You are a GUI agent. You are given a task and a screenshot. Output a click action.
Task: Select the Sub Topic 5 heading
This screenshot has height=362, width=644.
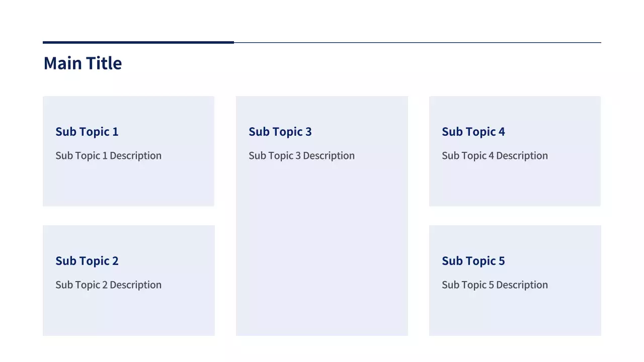[473, 261]
